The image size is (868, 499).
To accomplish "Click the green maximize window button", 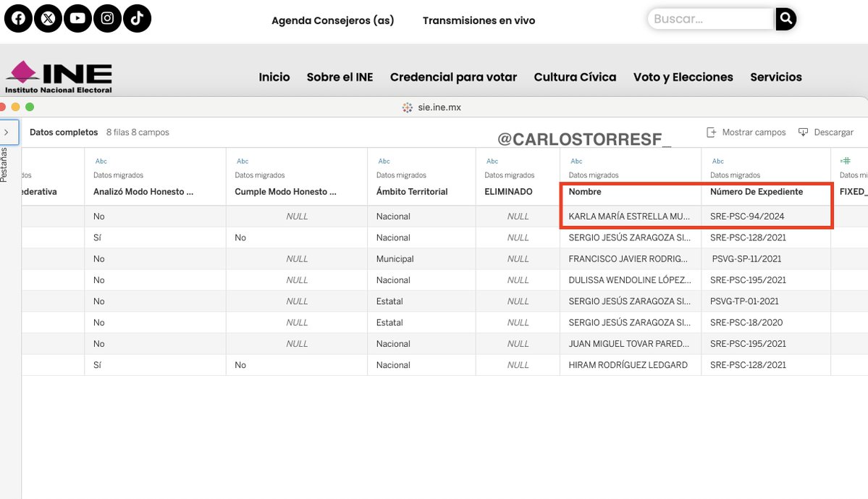I will click(x=30, y=107).
